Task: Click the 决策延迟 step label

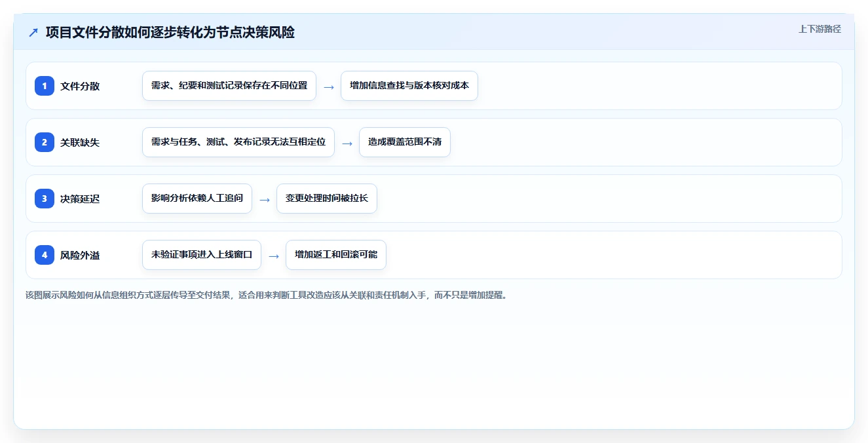Action: pyautogui.click(x=80, y=199)
